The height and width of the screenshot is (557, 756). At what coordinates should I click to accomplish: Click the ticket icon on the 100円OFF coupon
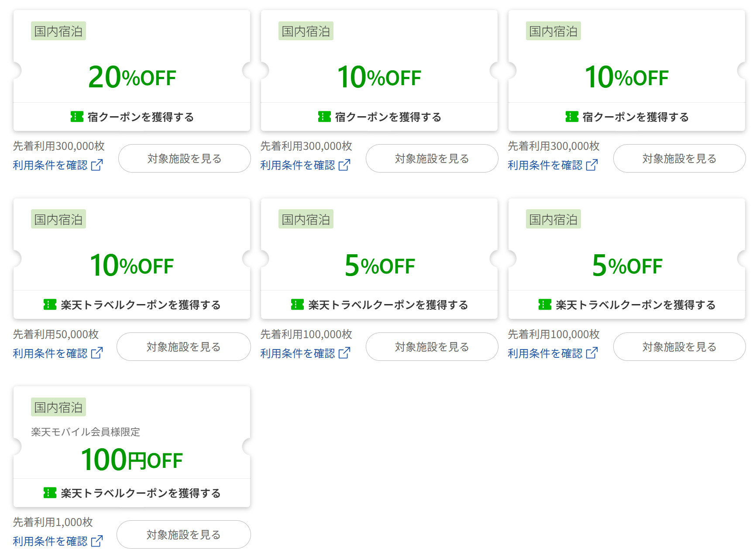coord(50,493)
